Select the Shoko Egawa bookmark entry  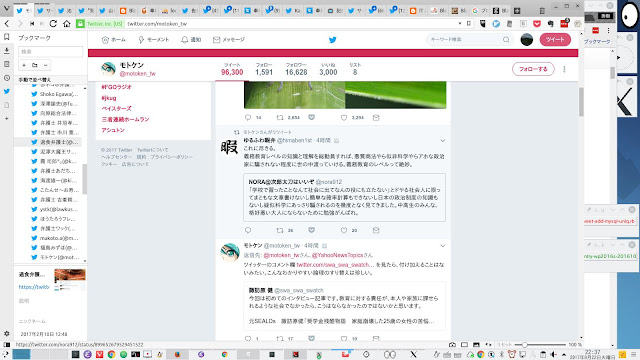click(55, 94)
